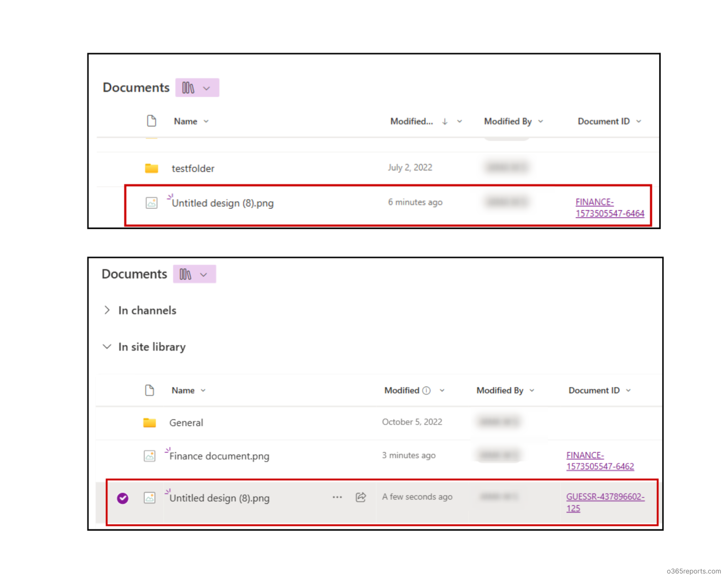Click the October 5, 2022 modified date
Image resolution: width=728 pixels, height=582 pixels.
412,422
